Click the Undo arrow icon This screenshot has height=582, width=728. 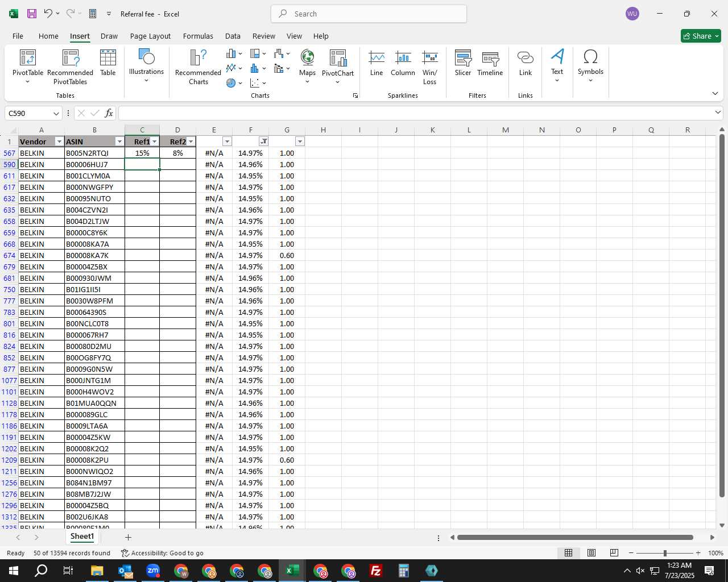click(x=48, y=14)
